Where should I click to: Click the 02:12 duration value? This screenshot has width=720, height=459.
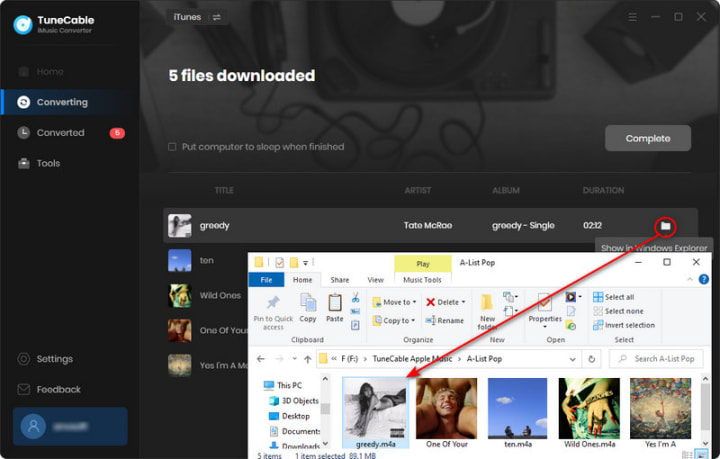592,225
